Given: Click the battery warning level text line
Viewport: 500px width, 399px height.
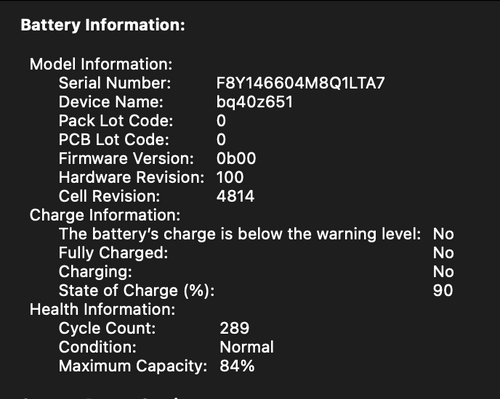Looking at the screenshot, I should (x=240, y=234).
